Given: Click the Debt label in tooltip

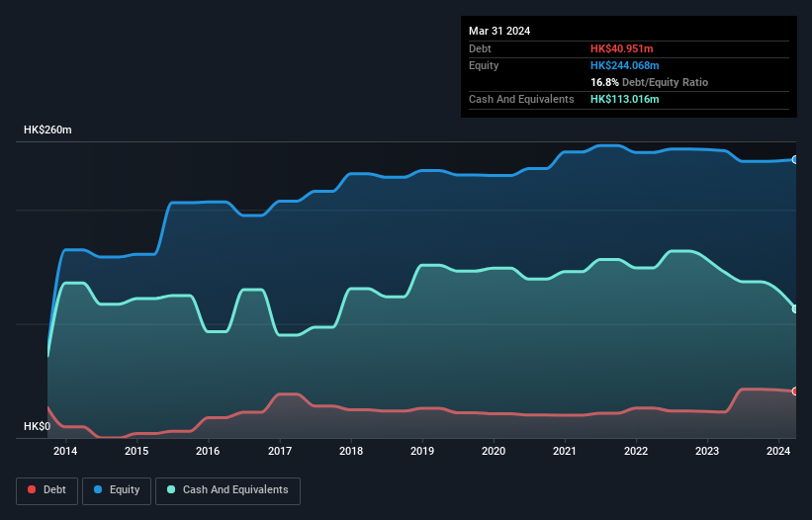Looking at the screenshot, I should pos(480,48).
